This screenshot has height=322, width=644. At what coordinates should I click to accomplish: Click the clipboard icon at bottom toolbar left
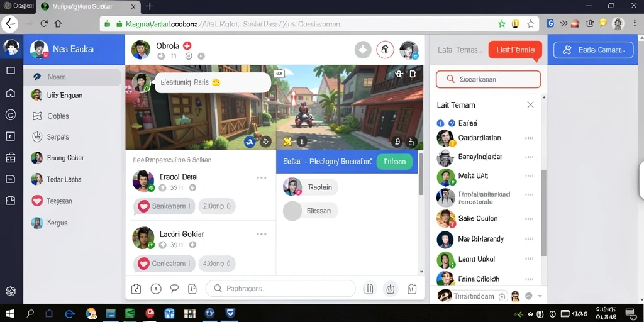point(136,289)
